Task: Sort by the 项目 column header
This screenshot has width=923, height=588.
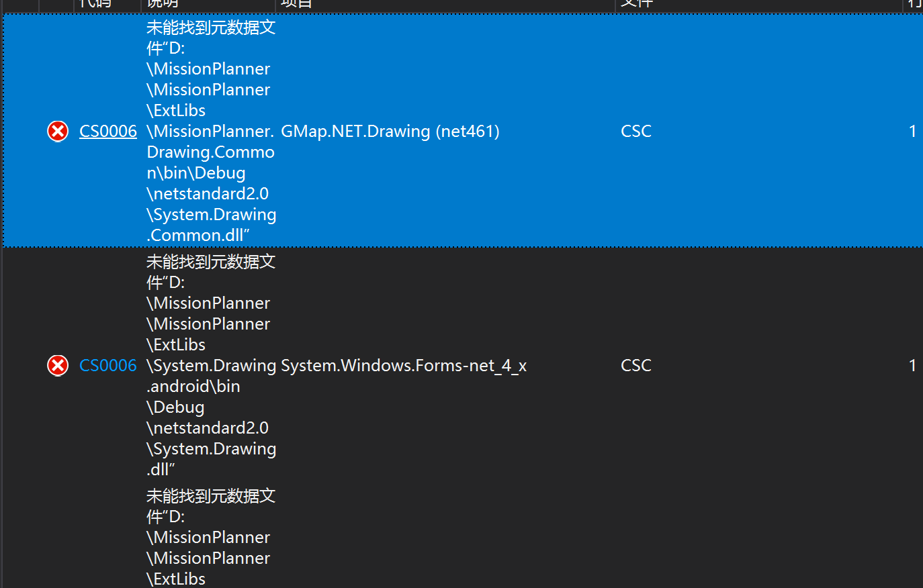Action: (445, 5)
